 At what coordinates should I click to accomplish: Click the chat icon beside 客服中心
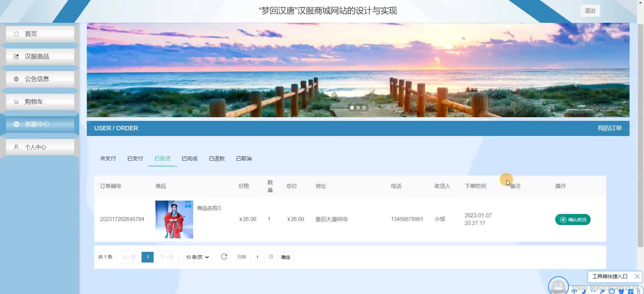tap(16, 124)
